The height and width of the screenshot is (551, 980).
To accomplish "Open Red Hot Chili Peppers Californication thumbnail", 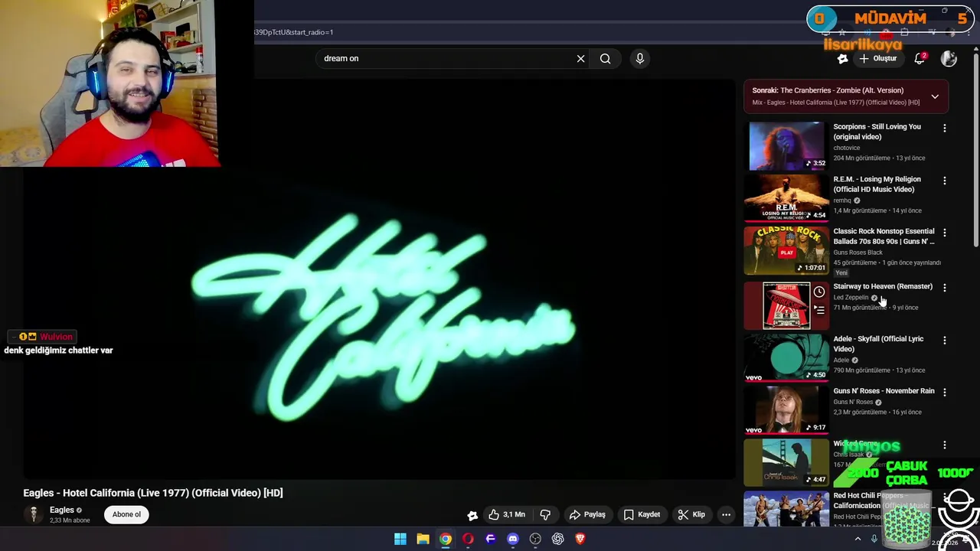I will click(x=786, y=510).
